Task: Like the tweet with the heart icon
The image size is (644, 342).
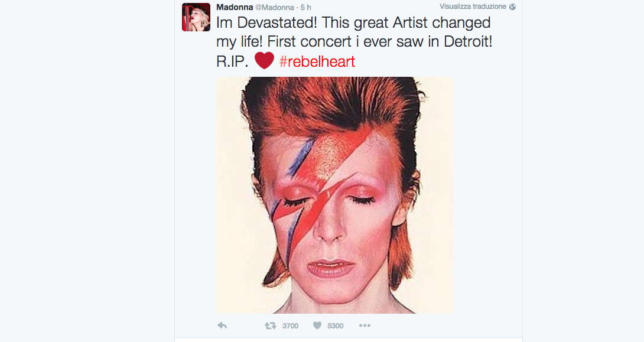Action: point(317,325)
